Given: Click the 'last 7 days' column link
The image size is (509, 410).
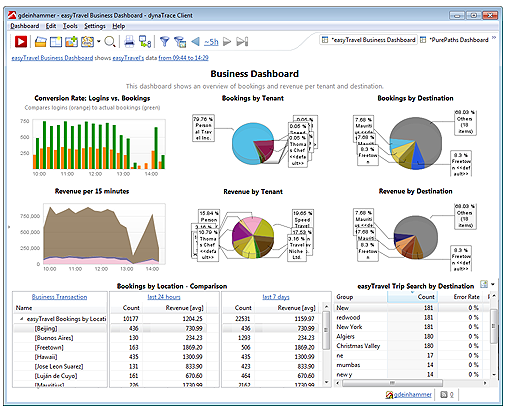Looking at the screenshot, I should pos(276,297).
